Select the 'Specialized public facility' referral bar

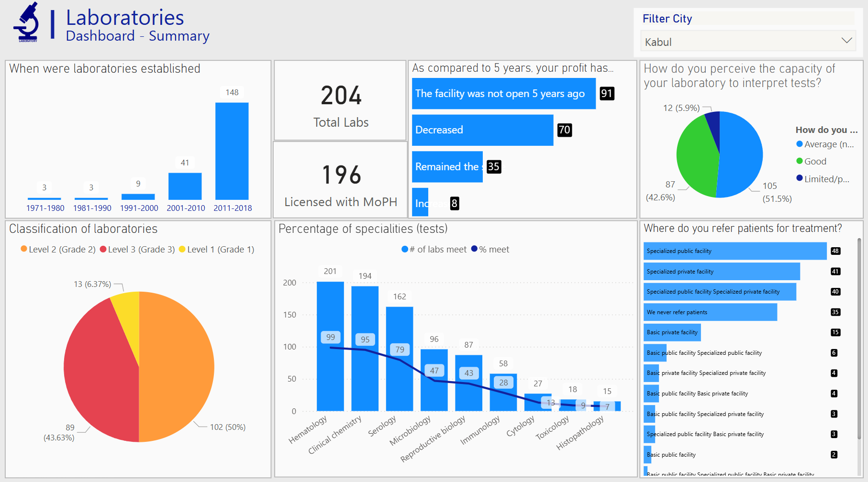pos(734,251)
